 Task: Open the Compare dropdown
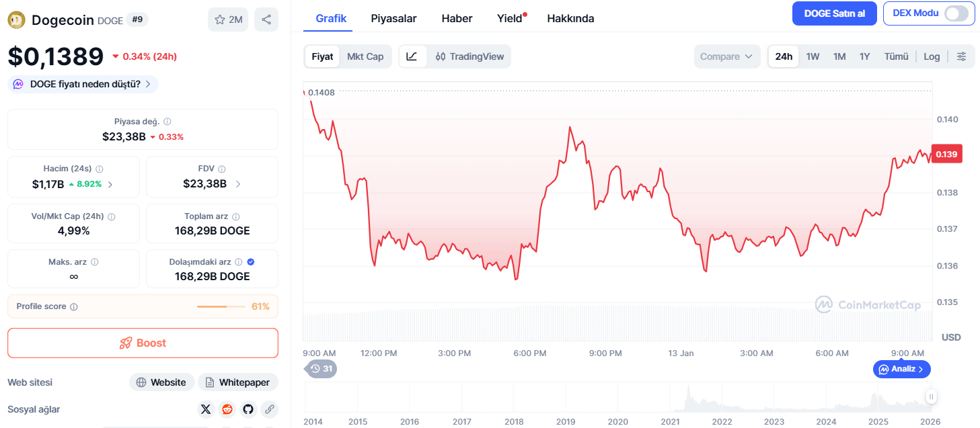pyautogui.click(x=727, y=56)
